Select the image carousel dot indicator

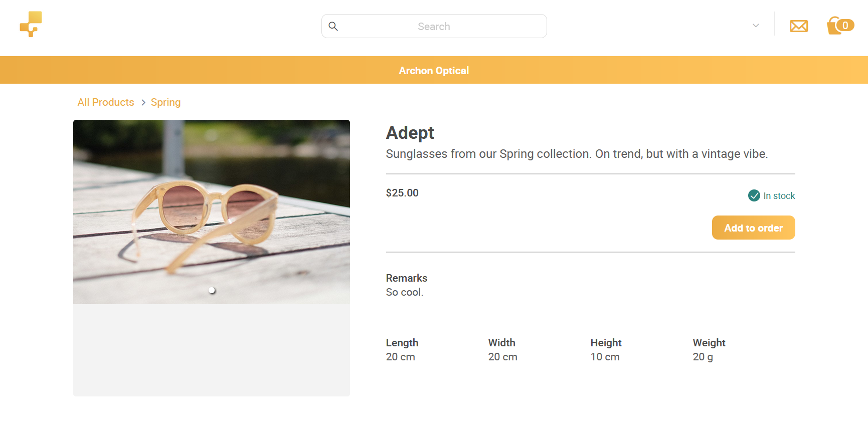[212, 290]
